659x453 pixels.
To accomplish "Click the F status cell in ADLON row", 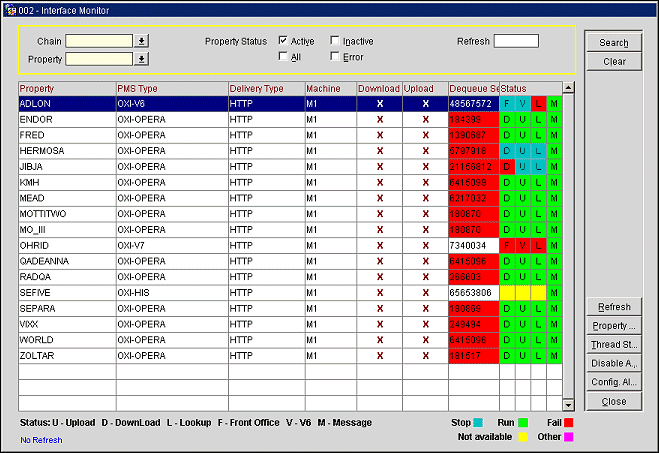I will (x=507, y=104).
